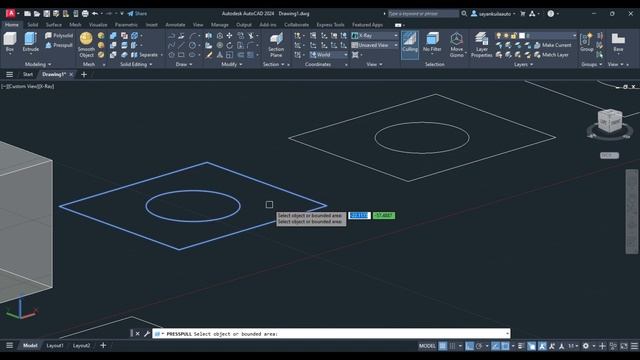
Task: Click the ViewCube
Action: coord(610,121)
